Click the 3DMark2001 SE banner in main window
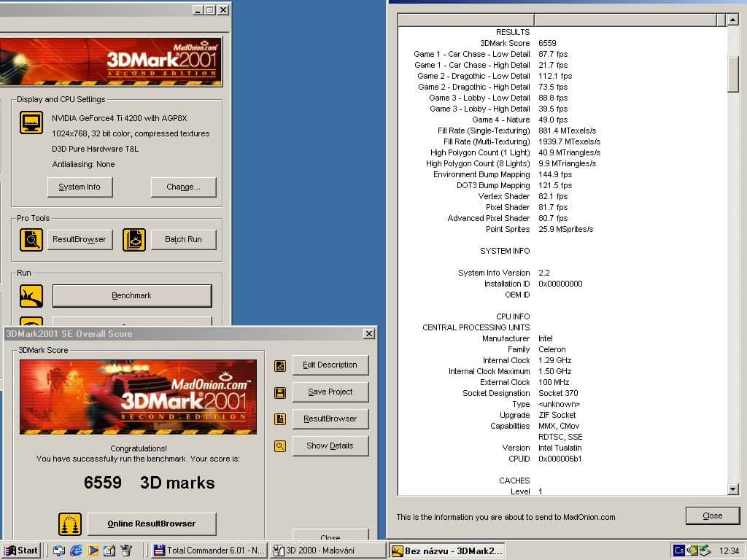This screenshot has width=747, height=560. point(111,62)
